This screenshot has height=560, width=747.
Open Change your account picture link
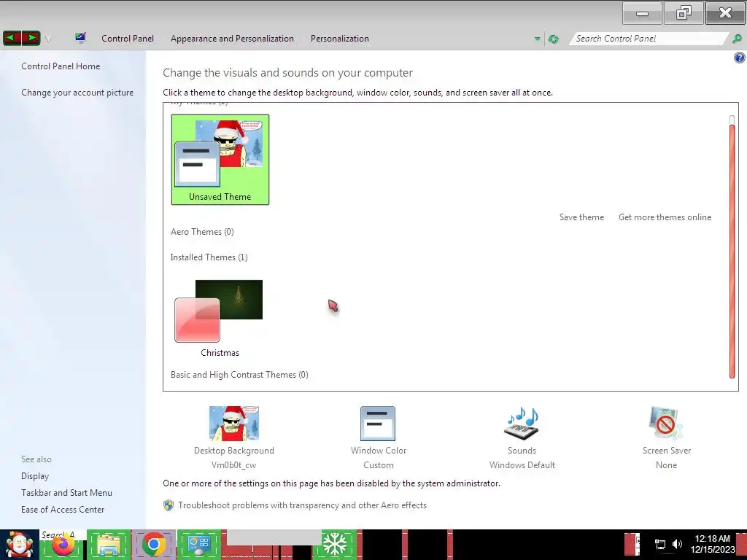[x=77, y=93]
